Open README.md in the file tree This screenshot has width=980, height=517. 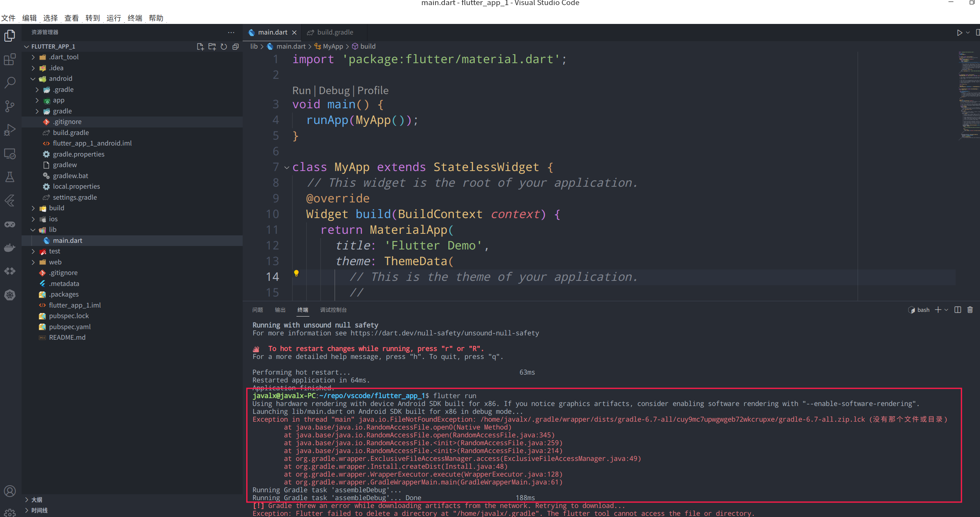132,337
